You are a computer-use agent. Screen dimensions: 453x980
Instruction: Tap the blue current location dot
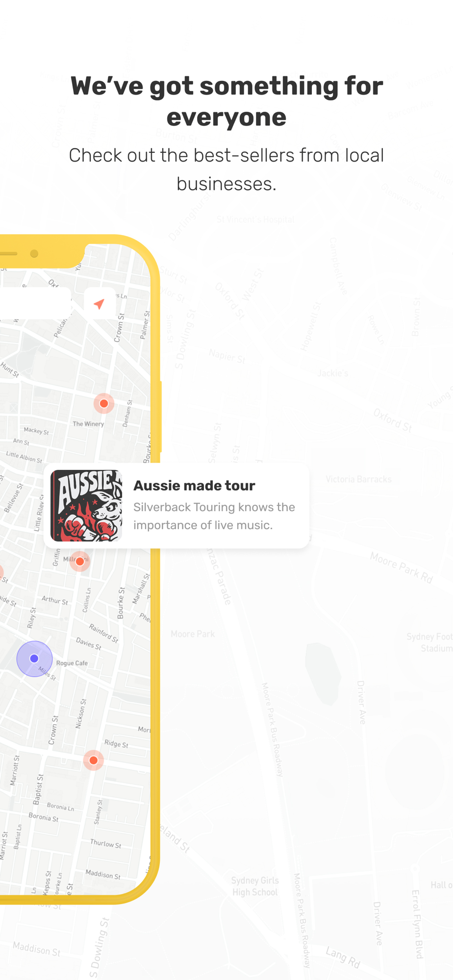(x=34, y=659)
